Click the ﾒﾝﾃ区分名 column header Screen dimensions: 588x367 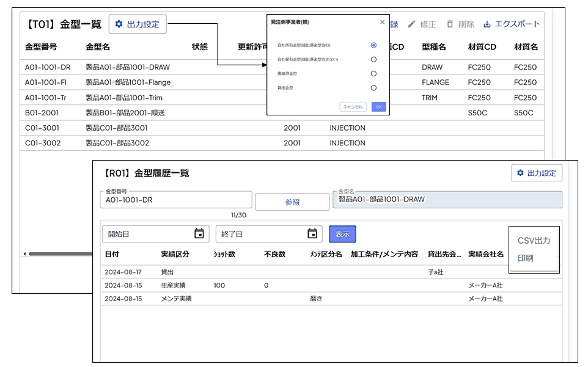[x=326, y=254]
